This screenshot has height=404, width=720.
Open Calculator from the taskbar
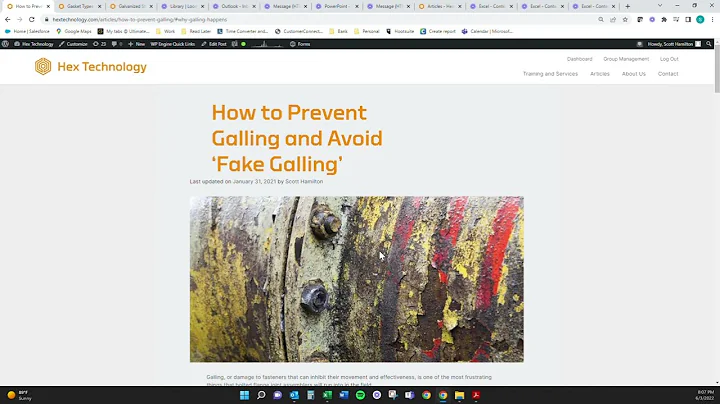click(x=310, y=395)
